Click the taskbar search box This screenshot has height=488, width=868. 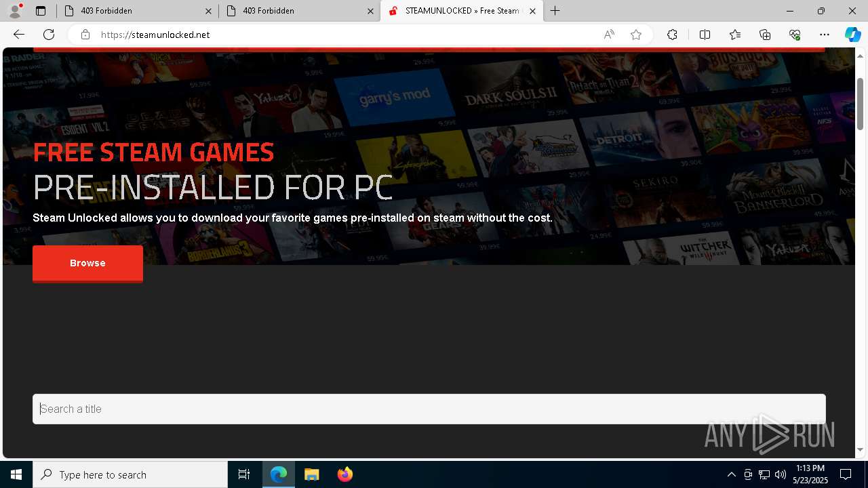pyautogui.click(x=130, y=474)
